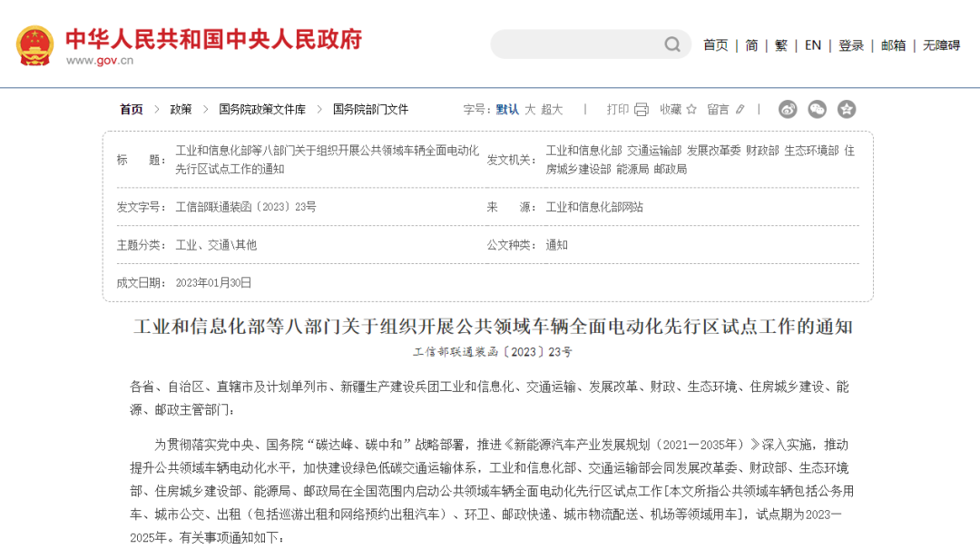The image size is (980, 559).
Task: Click the print (打印) printer icon
Action: (x=642, y=109)
